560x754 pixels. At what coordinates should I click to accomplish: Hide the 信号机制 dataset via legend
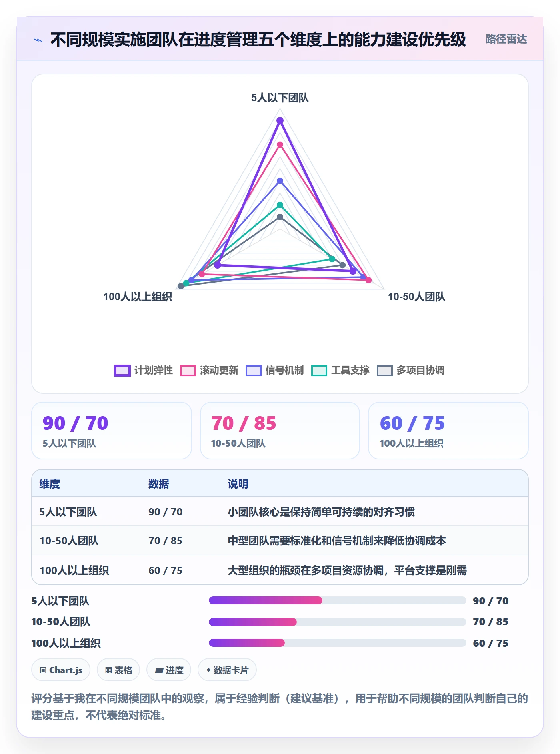pyautogui.click(x=275, y=370)
